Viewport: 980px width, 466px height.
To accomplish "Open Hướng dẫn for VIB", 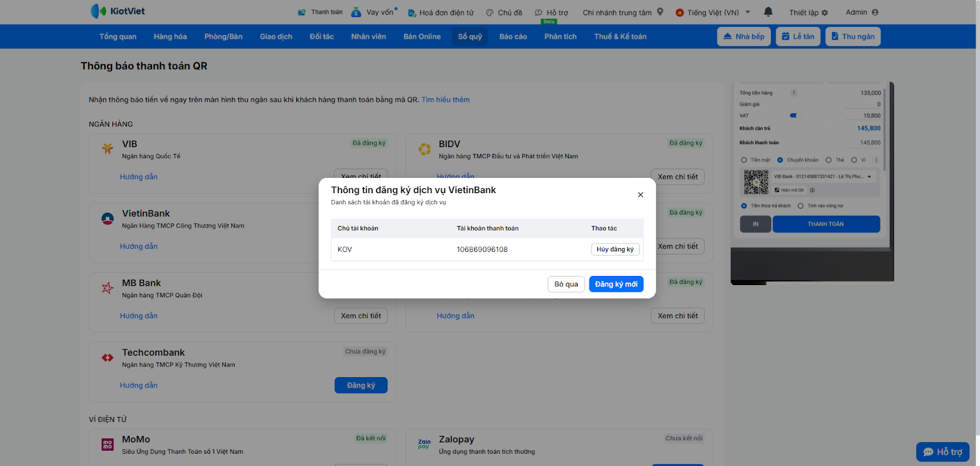I will pyautogui.click(x=139, y=177).
